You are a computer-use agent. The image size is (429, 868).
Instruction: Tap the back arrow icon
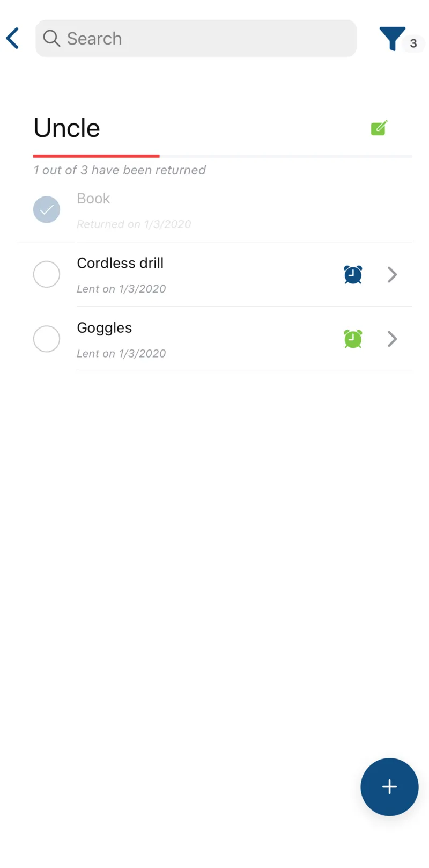coord(13,39)
